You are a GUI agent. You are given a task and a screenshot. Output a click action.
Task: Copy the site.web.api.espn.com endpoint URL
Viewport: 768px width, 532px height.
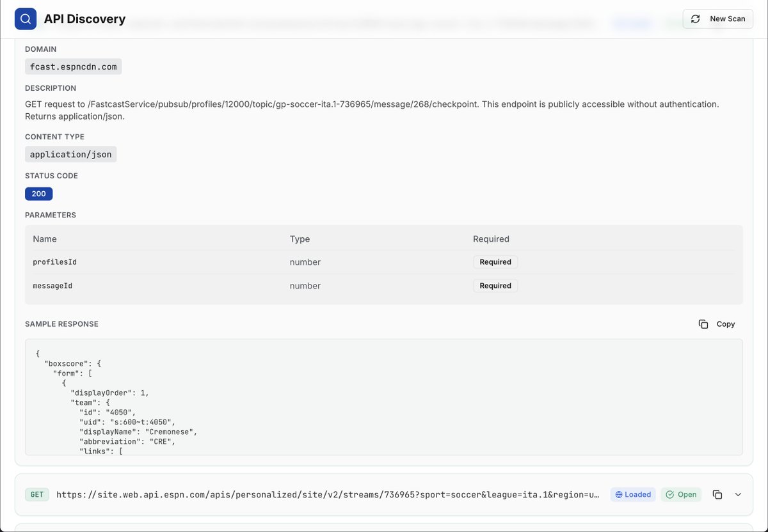pos(717,494)
